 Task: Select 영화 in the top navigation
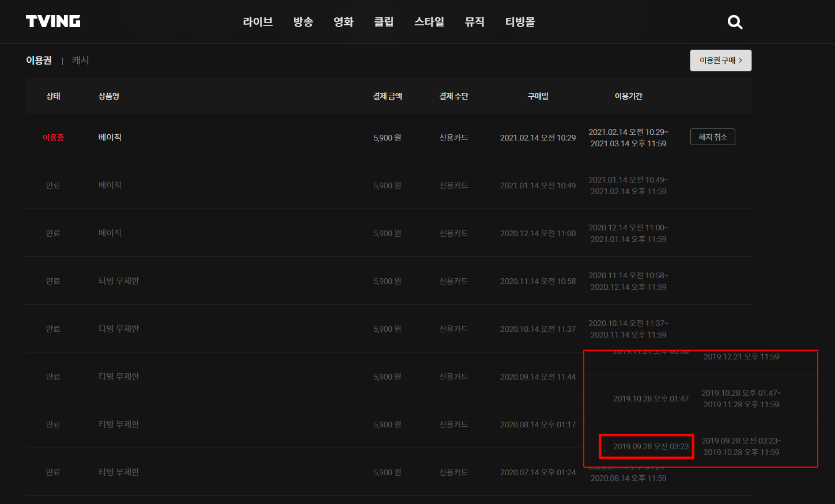click(343, 22)
